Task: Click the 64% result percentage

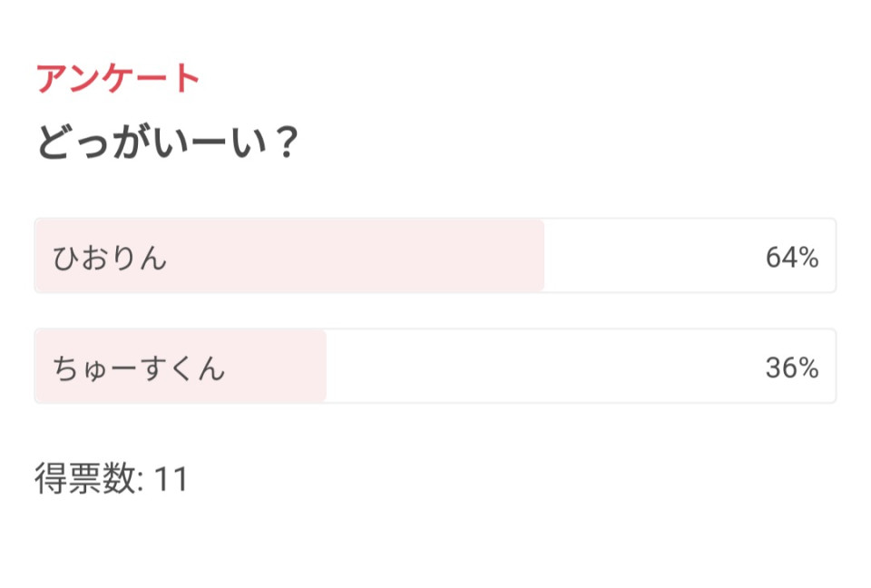Action: (792, 258)
